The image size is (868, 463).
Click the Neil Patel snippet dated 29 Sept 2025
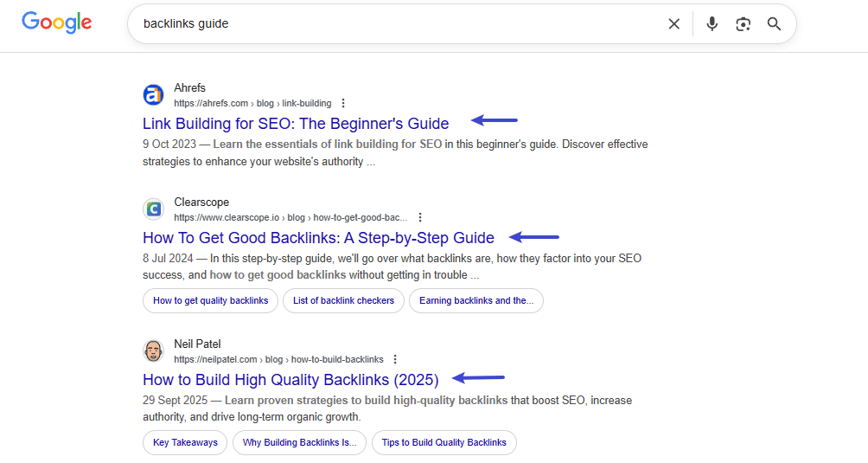click(387, 408)
